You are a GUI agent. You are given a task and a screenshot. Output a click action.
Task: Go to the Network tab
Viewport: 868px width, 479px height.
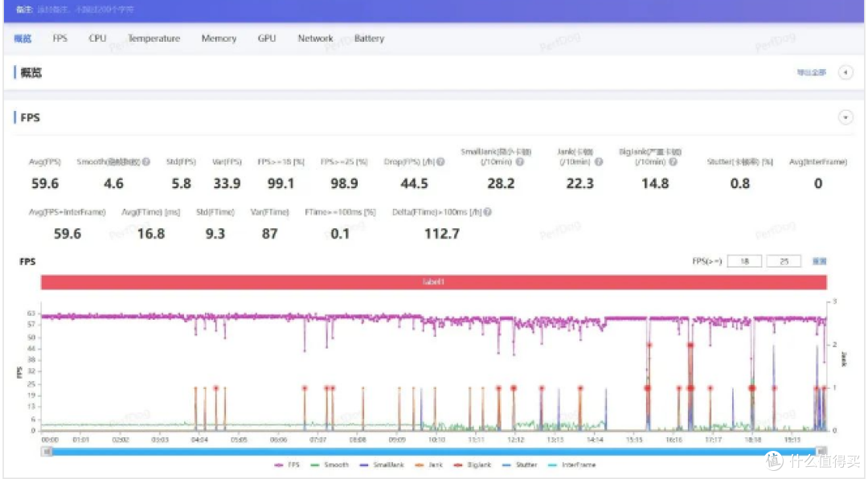[x=316, y=39]
